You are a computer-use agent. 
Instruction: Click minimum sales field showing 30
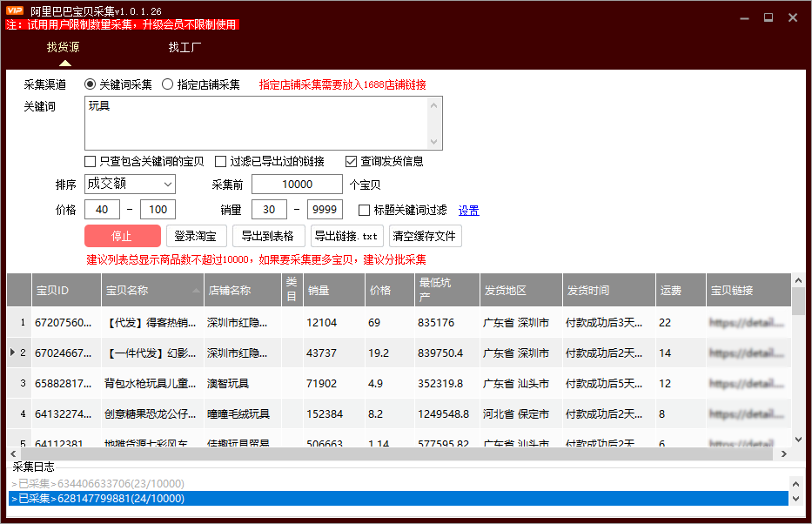[x=269, y=210]
